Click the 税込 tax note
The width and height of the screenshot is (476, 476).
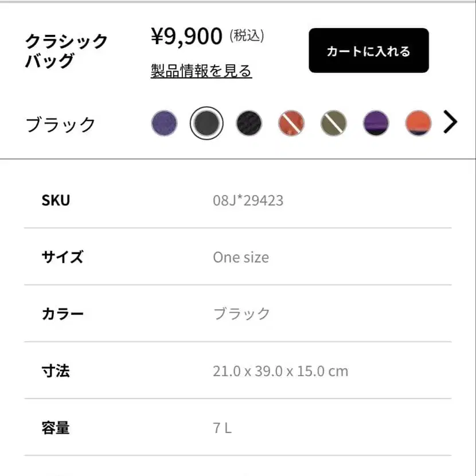247,36
